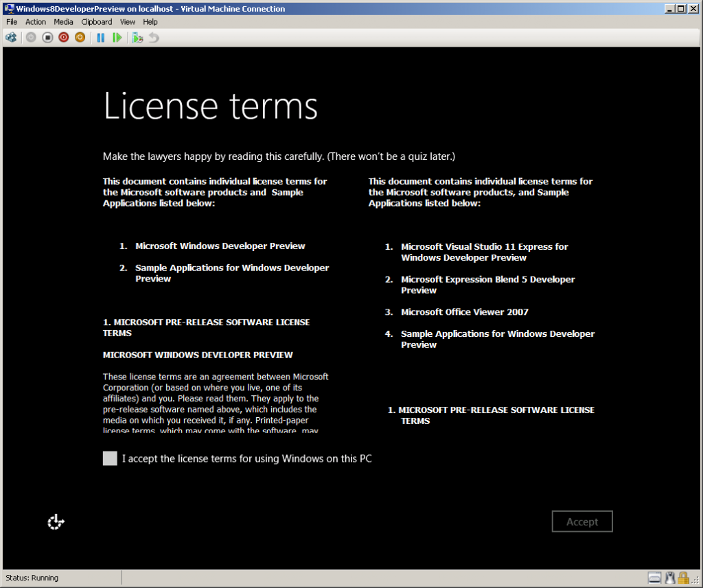This screenshot has width=703, height=588.
Task: Click the 'These license terms are an agreement' paragraph
Action: pos(216,403)
